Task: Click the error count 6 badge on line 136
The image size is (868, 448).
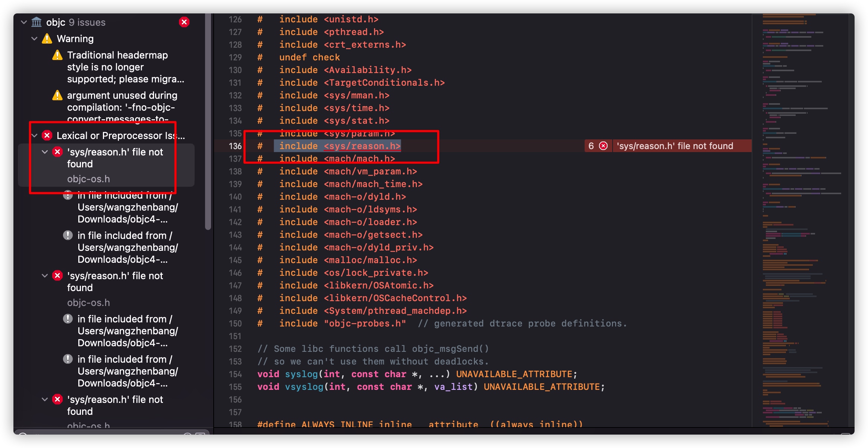Action: click(591, 146)
